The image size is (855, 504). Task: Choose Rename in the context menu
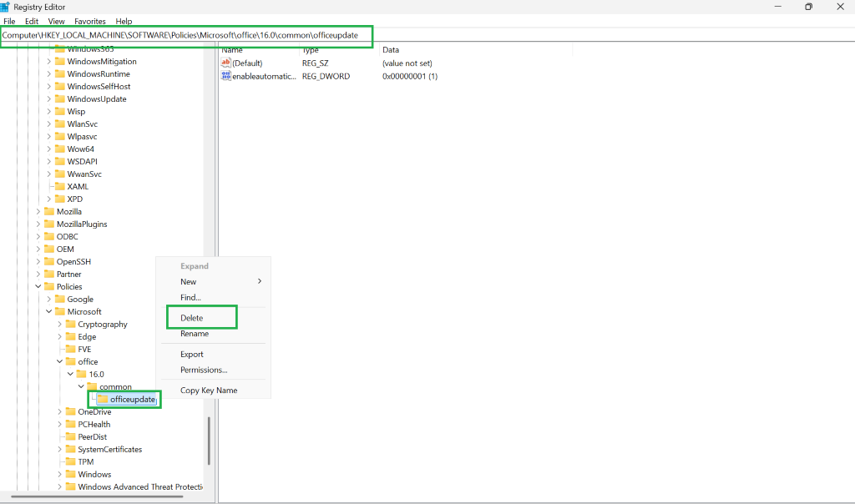(x=213, y=334)
